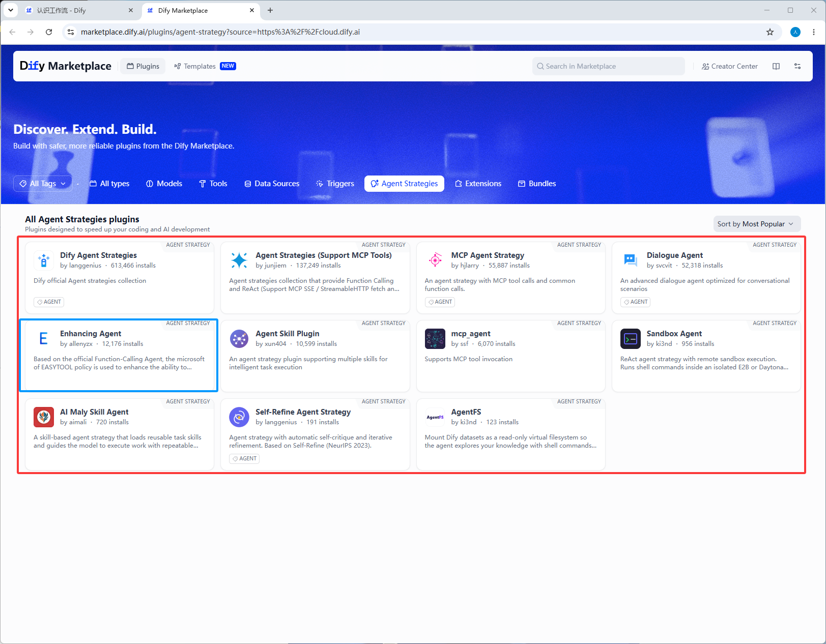Click the 'Agent Skill Plugin' title text
The image size is (826, 644).
288,334
